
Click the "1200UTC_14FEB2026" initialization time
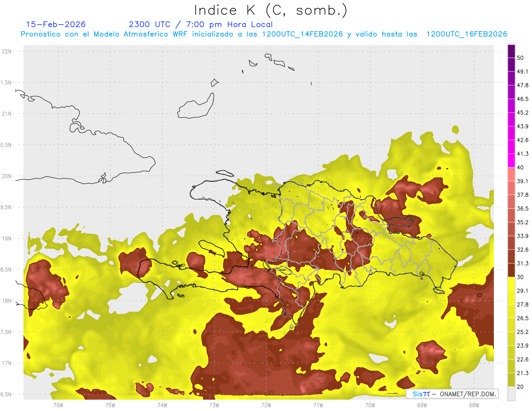(302, 34)
